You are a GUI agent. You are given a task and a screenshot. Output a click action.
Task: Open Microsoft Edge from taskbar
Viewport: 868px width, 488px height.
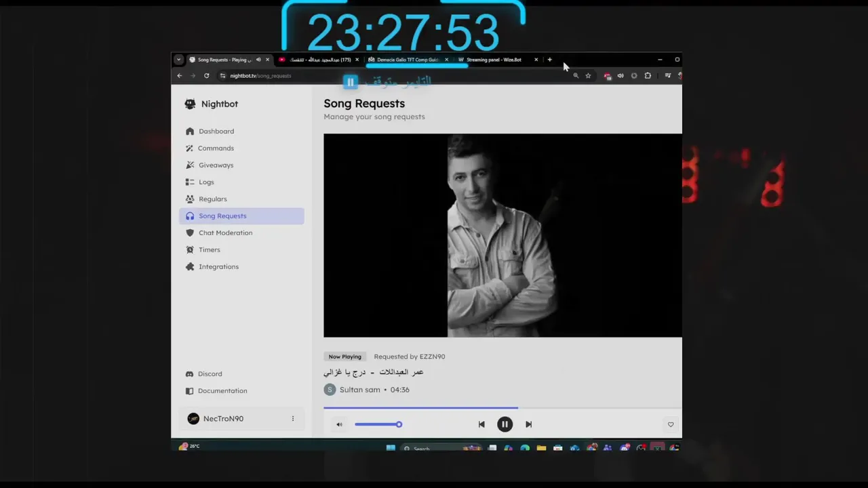point(525,448)
